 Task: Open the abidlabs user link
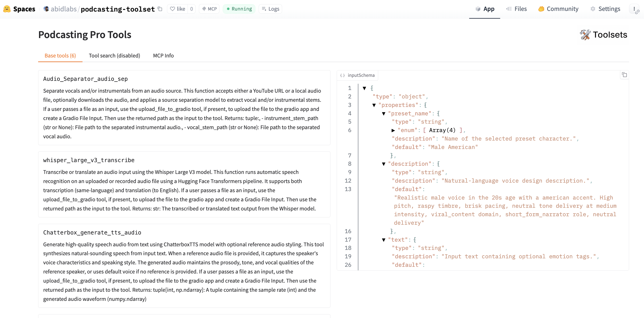click(x=64, y=9)
